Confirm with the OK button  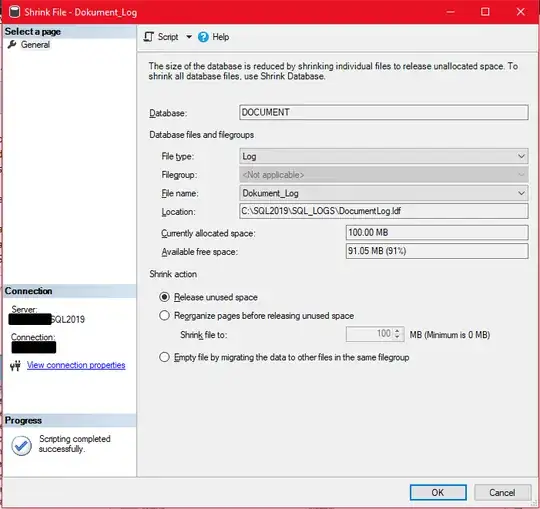[438, 492]
